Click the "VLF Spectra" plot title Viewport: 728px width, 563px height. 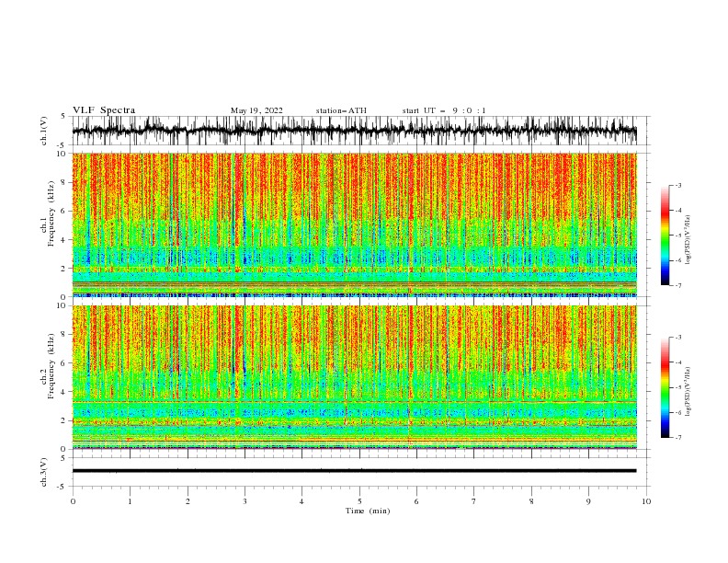[x=104, y=110]
